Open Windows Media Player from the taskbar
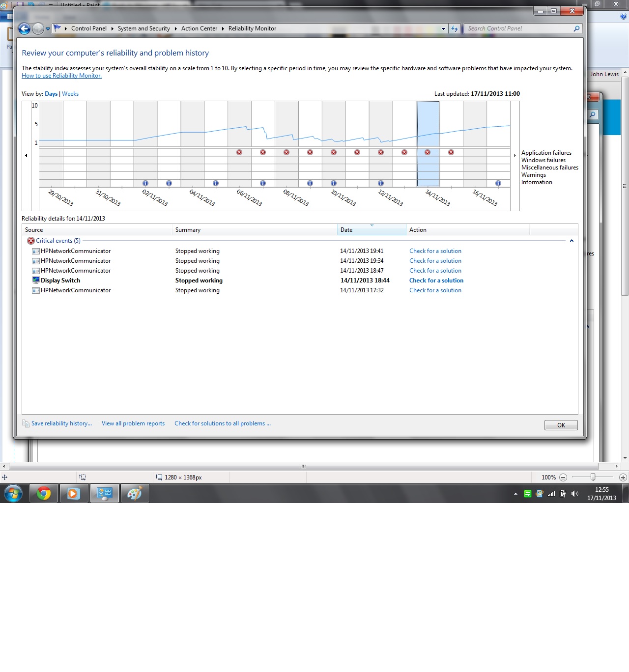The height and width of the screenshot is (672, 629). point(74,493)
